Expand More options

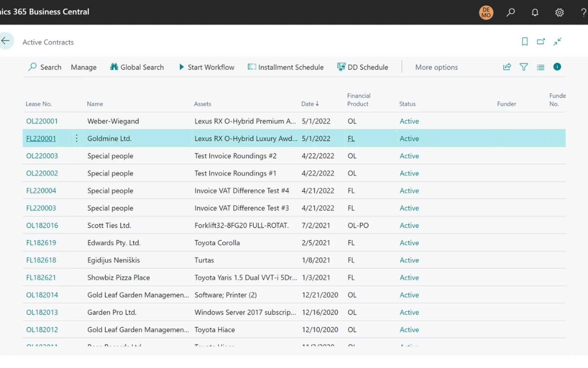(x=437, y=67)
